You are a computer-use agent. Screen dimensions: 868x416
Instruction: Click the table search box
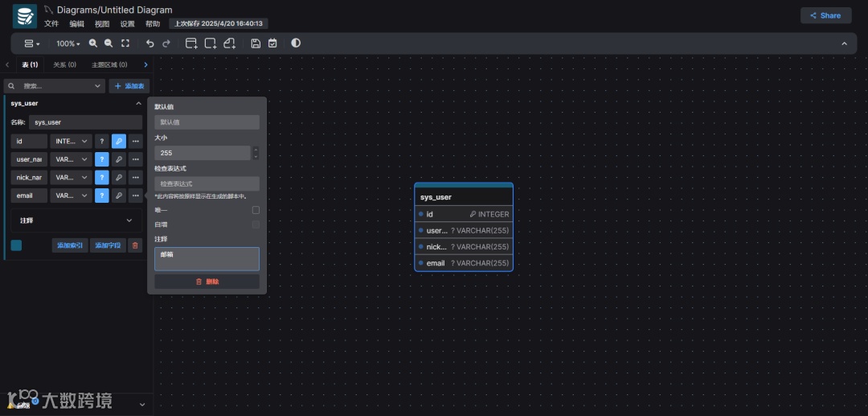pyautogui.click(x=55, y=86)
